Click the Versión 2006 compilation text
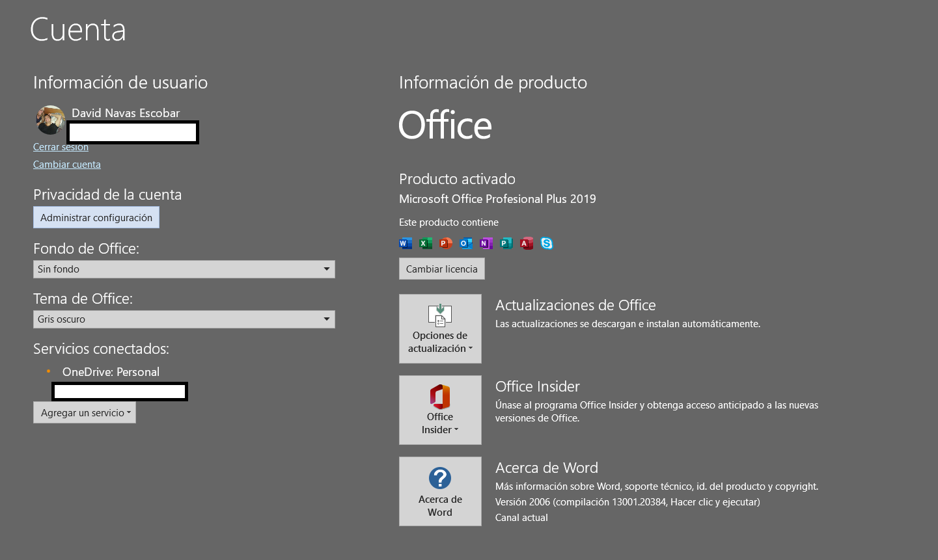 point(628,502)
